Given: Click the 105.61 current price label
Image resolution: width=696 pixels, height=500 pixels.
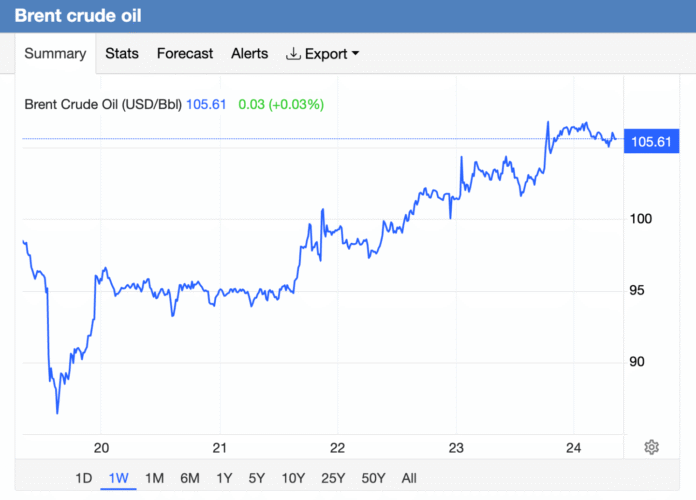Looking at the screenshot, I should click(x=649, y=142).
